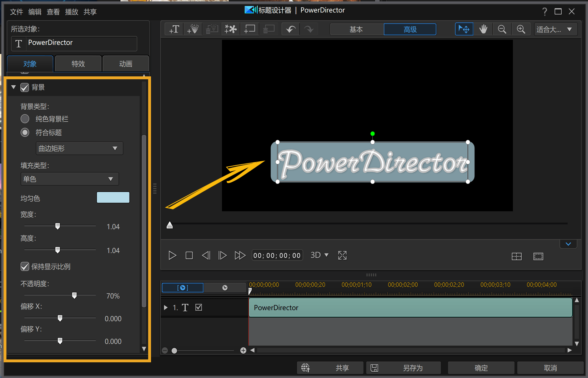Image resolution: width=588 pixels, height=378 pixels.
Task: Click the zoom in magnifier
Action: (521, 29)
